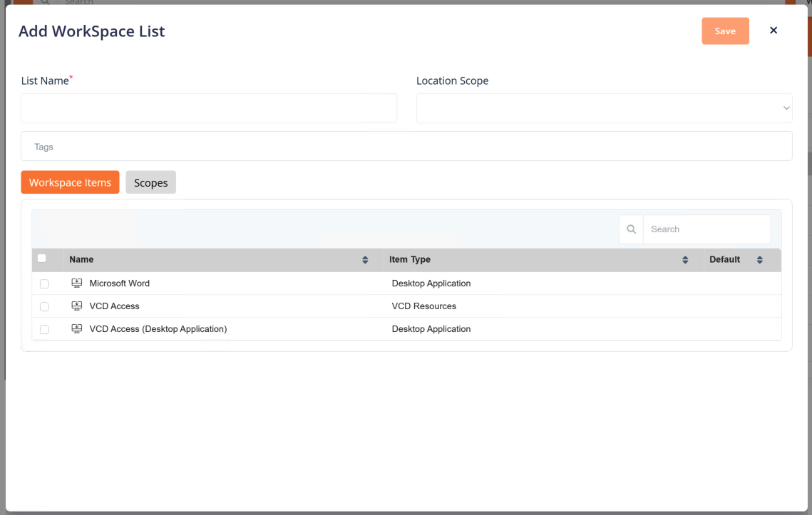Click the VCD Access (Desktop Application) row icon
812x515 pixels.
pyautogui.click(x=77, y=329)
